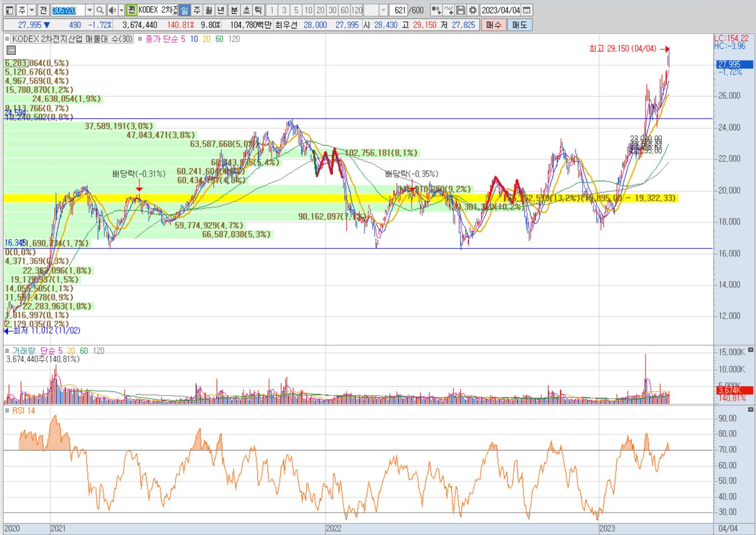The image size is (756, 535).
Task: Open the chart layout menu icon
Action: point(10,10)
